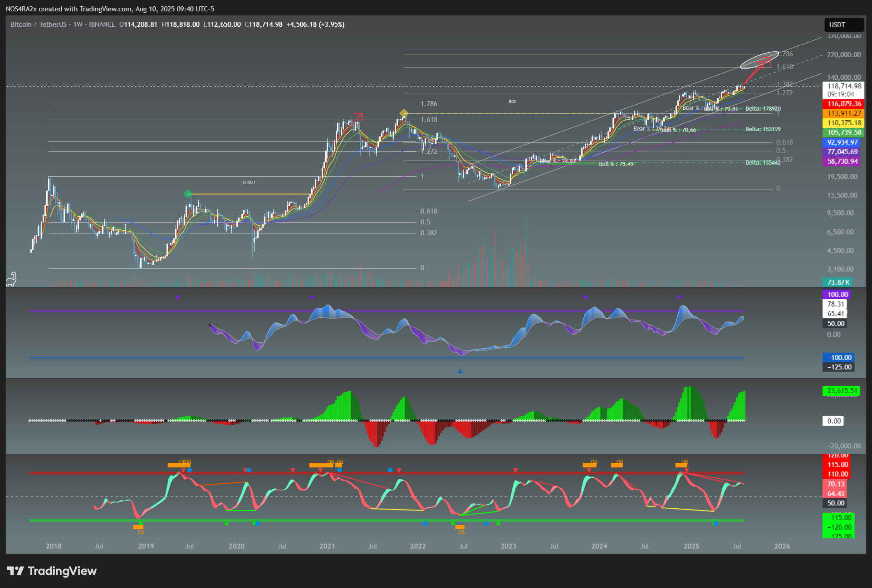Click the Delta: 153199 label
872x588 pixels.
[763, 129]
